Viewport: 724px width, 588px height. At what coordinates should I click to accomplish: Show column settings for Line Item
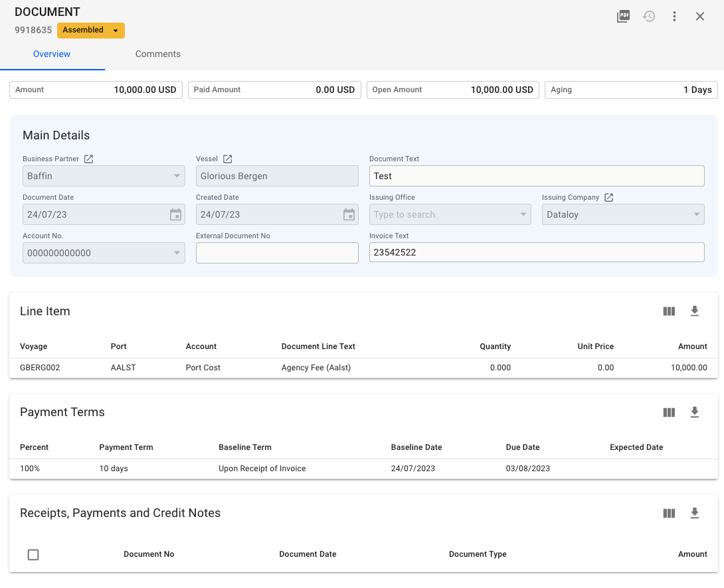click(669, 311)
